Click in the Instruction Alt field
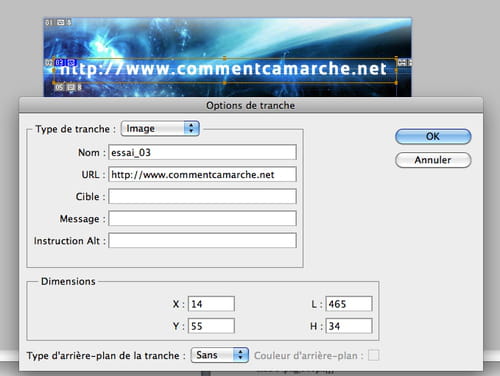This screenshot has height=376, width=500. pos(202,241)
